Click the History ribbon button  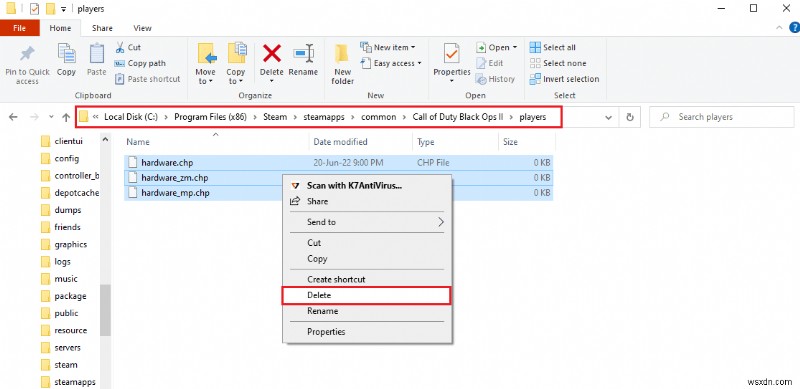(x=495, y=79)
